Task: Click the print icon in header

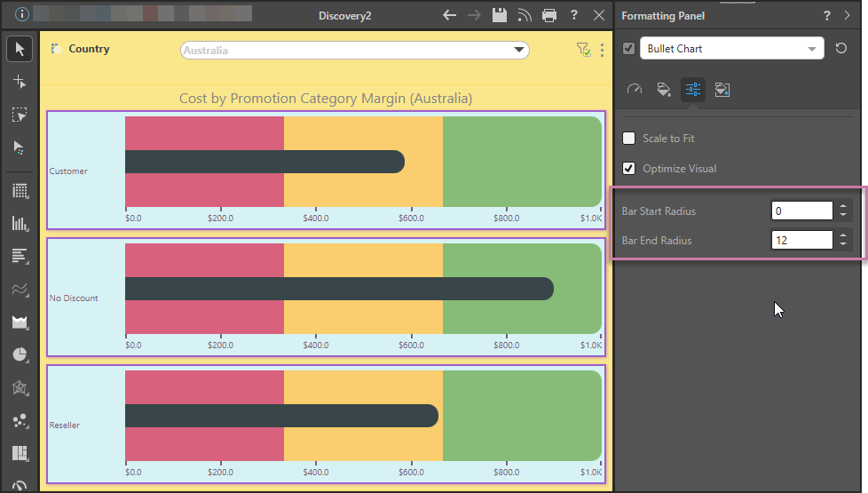Action: 549,15
